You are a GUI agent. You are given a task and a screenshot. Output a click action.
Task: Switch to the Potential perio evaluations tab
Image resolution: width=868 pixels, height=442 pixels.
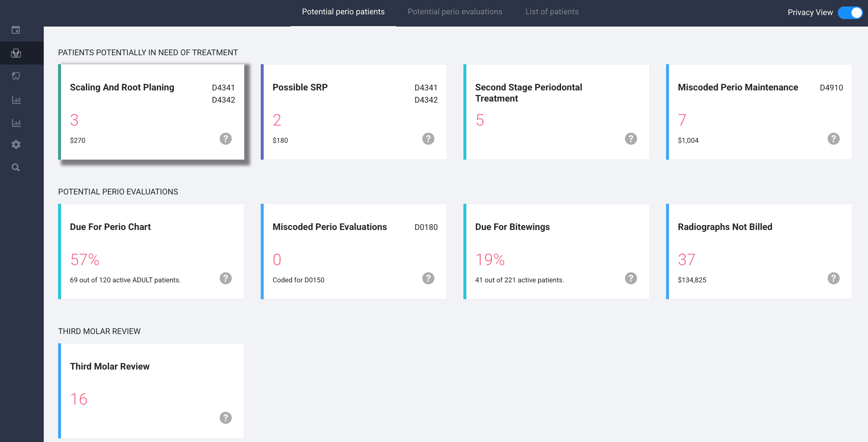pyautogui.click(x=455, y=11)
